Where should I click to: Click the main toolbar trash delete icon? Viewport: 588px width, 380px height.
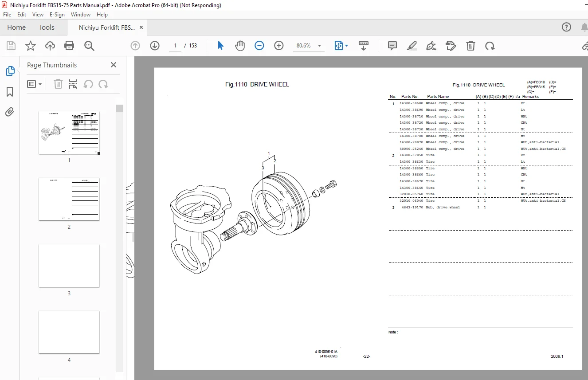470,46
